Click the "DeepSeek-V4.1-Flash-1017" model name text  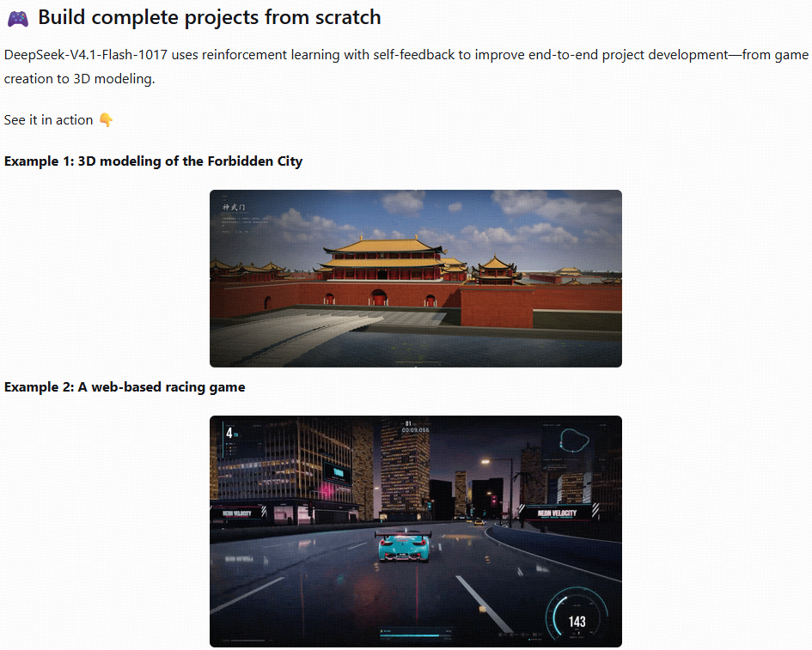tap(85, 55)
